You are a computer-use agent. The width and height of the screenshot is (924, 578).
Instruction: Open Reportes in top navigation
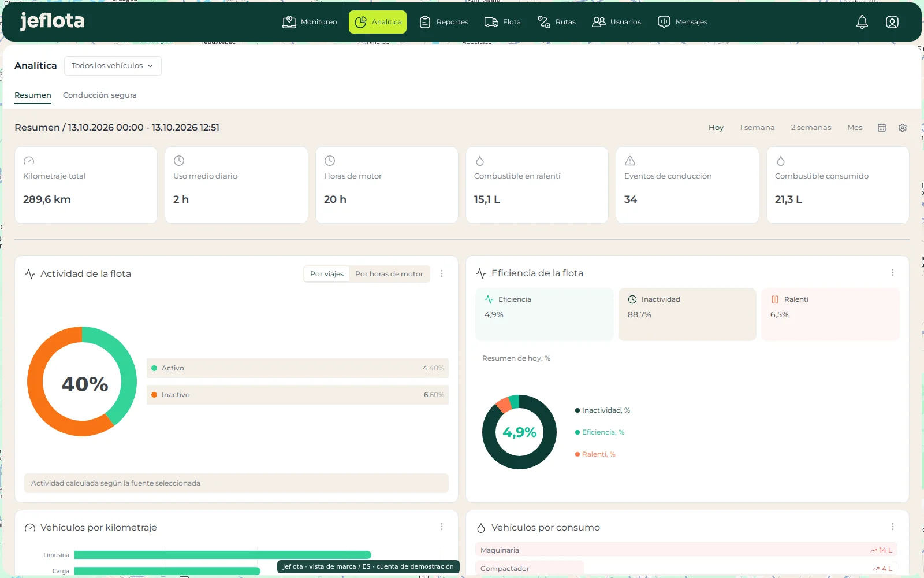444,22
